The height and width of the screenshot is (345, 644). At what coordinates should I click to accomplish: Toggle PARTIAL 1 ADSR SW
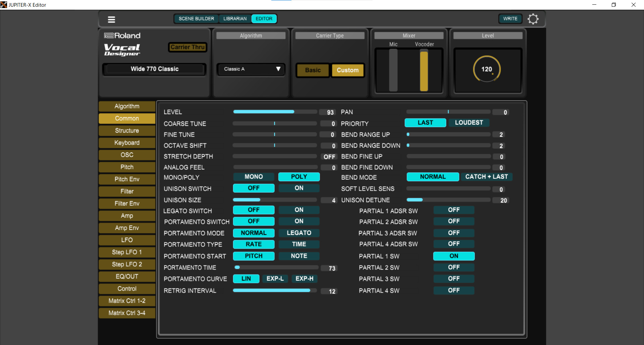pyautogui.click(x=454, y=210)
